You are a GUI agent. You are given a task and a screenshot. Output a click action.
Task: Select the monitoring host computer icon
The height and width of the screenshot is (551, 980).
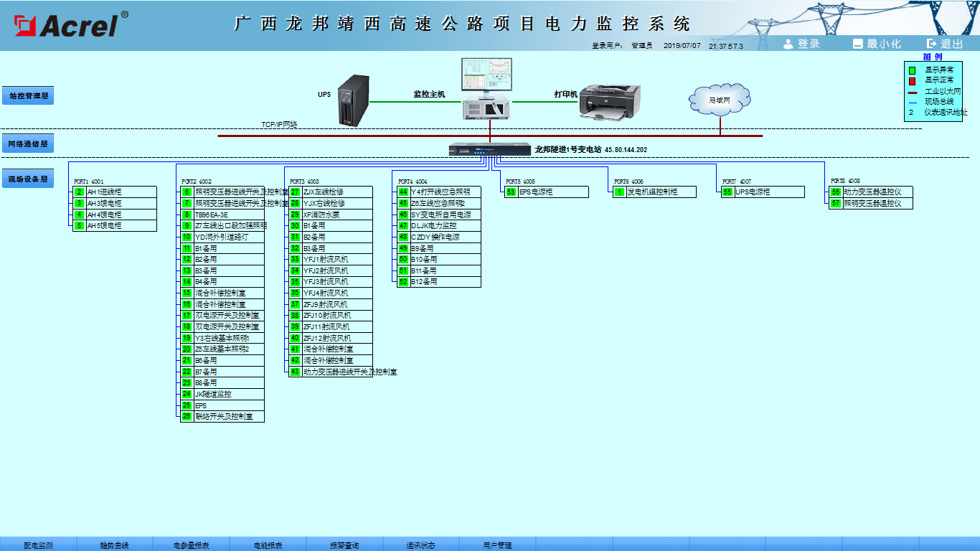click(x=487, y=89)
